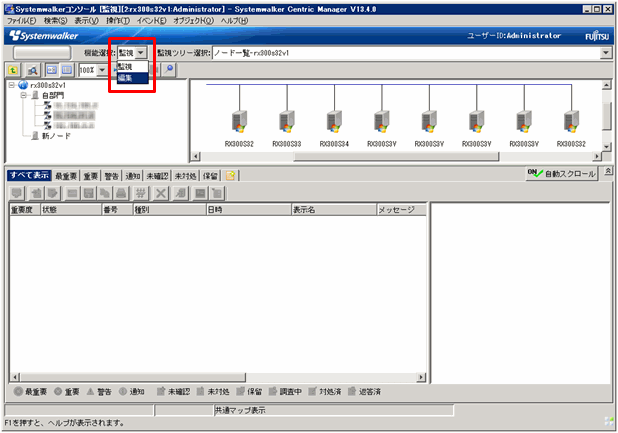Collapse the 自部門 tree branch
Image resolution: width=618 pixels, height=433 pixels.
click(23, 95)
